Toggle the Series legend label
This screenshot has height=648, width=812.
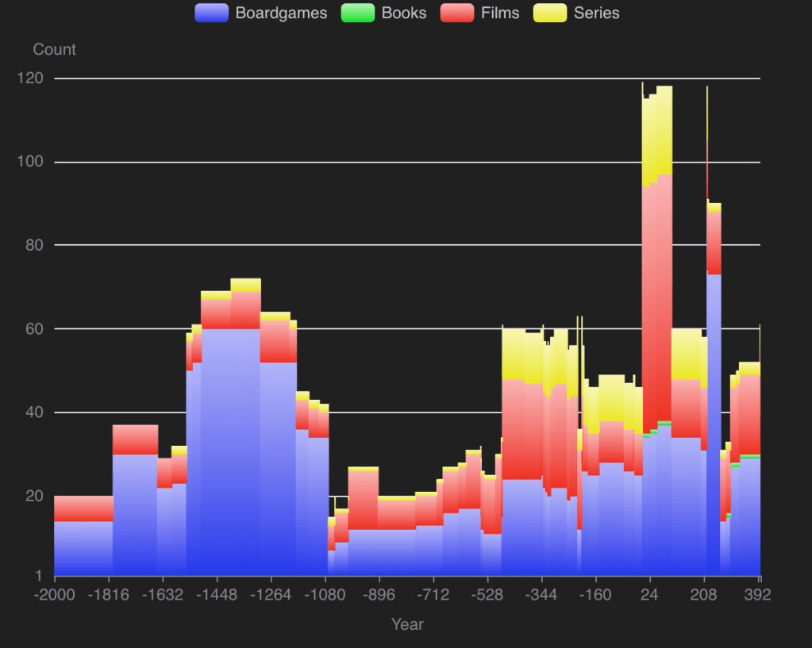pyautogui.click(x=595, y=13)
